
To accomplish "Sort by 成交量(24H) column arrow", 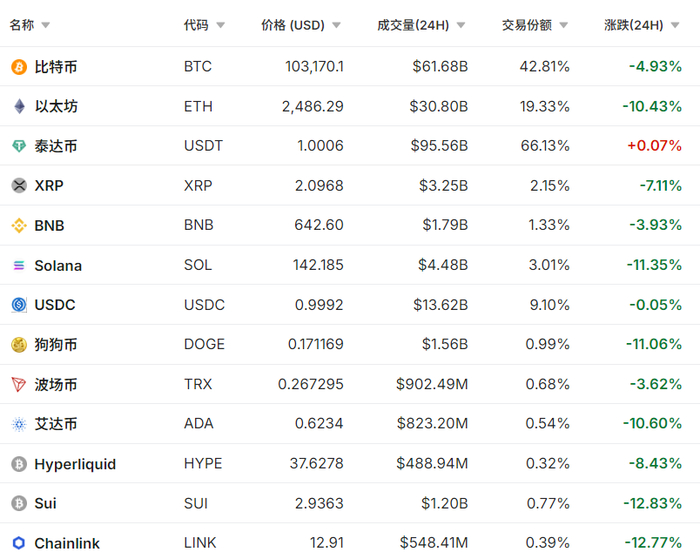I will [463, 26].
